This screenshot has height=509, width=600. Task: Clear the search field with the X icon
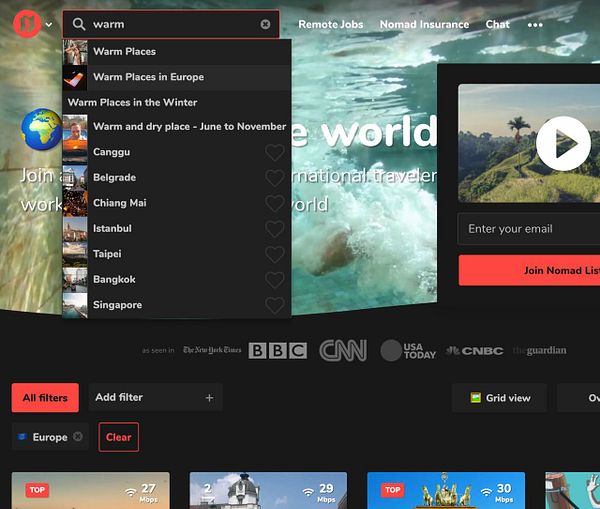265,24
